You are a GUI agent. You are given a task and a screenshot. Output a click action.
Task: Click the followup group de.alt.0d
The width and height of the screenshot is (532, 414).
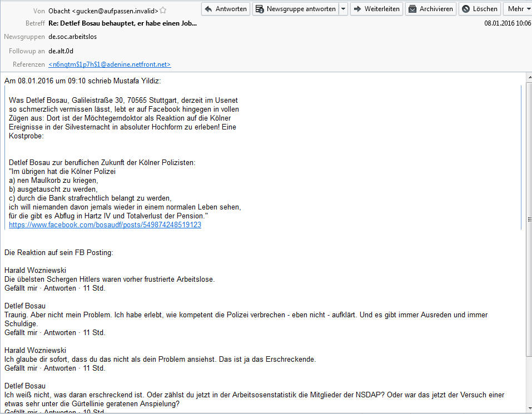click(x=61, y=51)
